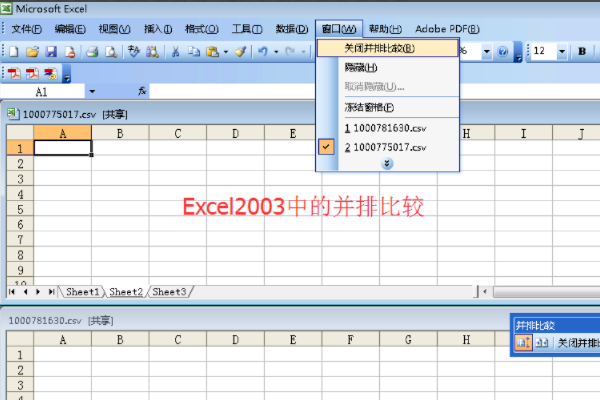
Task: Click the Bold B button
Action: tap(582, 51)
